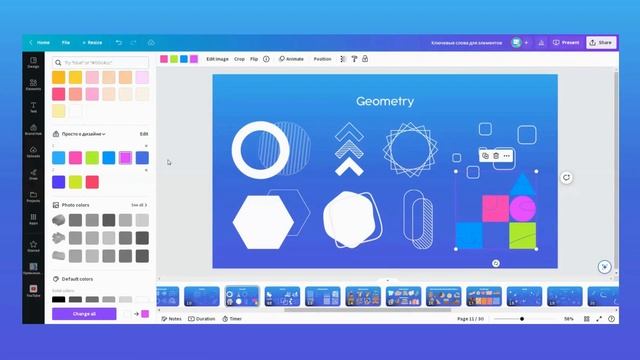
Task: Duplicate the selected element from floating toolbar
Action: tap(485, 156)
